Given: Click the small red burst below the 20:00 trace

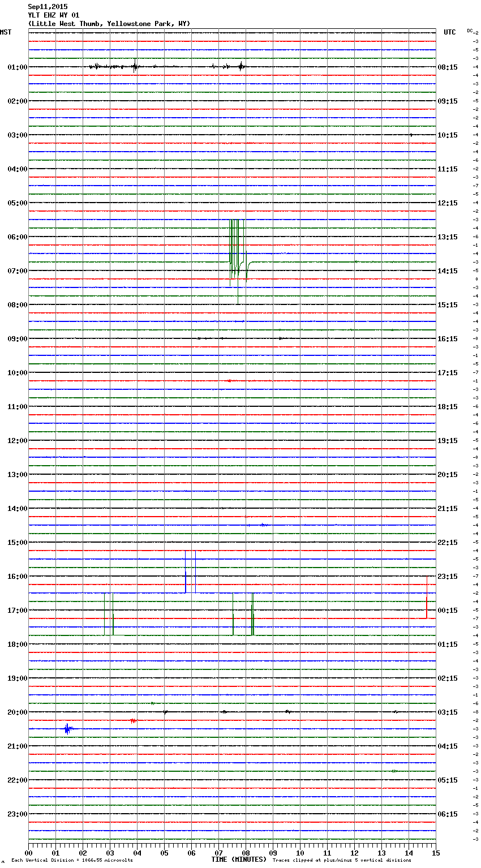Looking at the screenshot, I should coord(132,720).
